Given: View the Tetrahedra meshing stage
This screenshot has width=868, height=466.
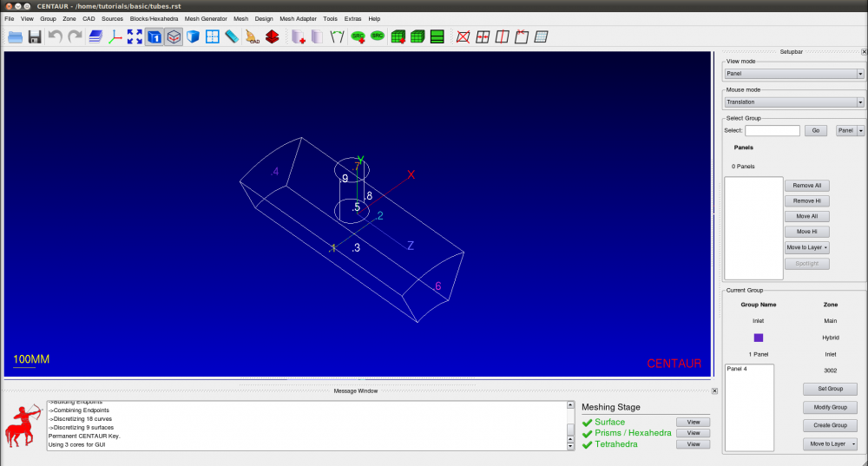Looking at the screenshot, I should click(693, 444).
